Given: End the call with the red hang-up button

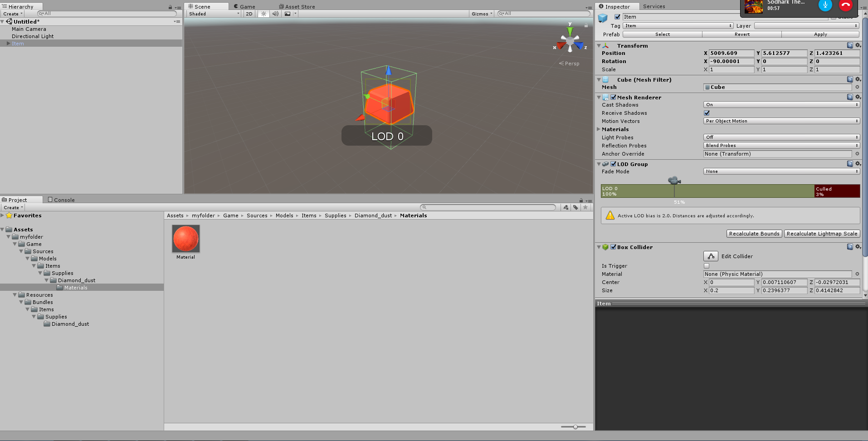Looking at the screenshot, I should click(846, 5).
